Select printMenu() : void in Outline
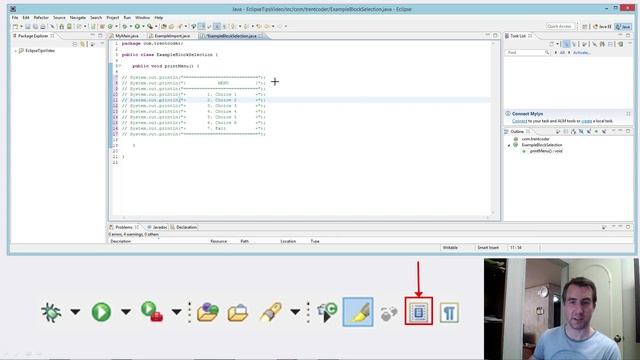 546,151
